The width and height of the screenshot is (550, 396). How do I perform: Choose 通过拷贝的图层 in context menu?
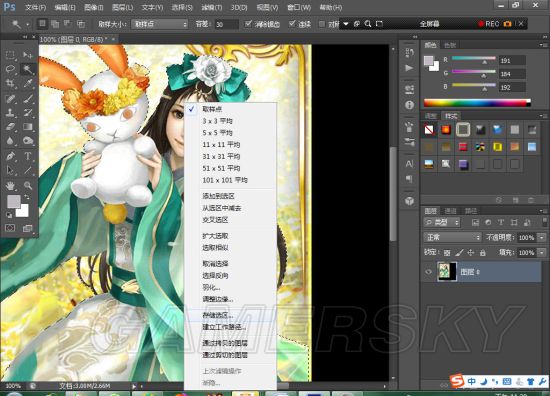pos(225,343)
